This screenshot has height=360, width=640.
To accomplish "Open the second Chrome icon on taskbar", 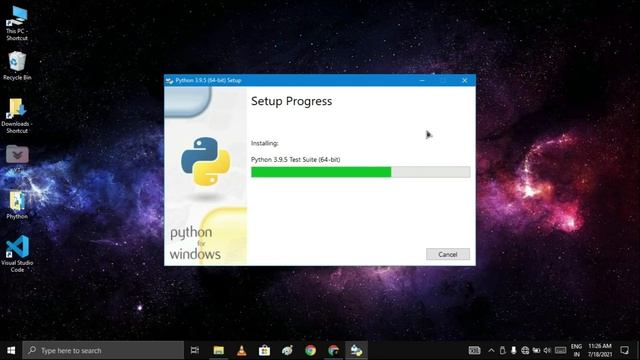I will (x=333, y=351).
